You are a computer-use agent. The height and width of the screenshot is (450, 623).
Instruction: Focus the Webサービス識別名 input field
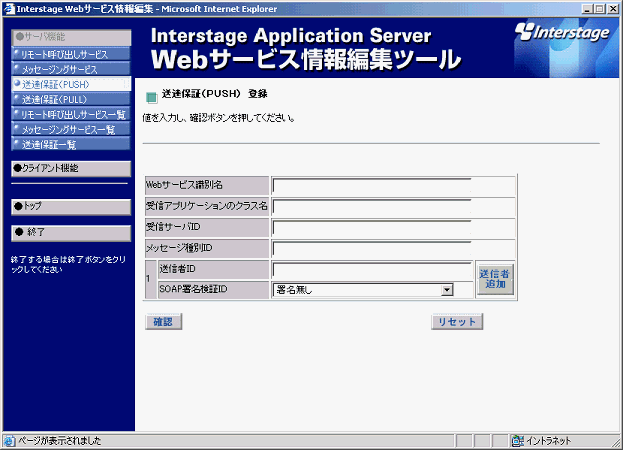372,185
